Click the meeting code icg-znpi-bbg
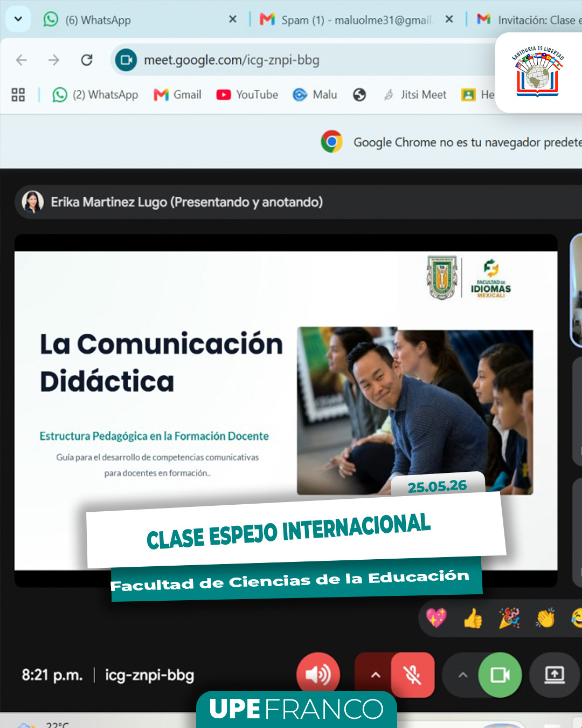 coord(149,675)
